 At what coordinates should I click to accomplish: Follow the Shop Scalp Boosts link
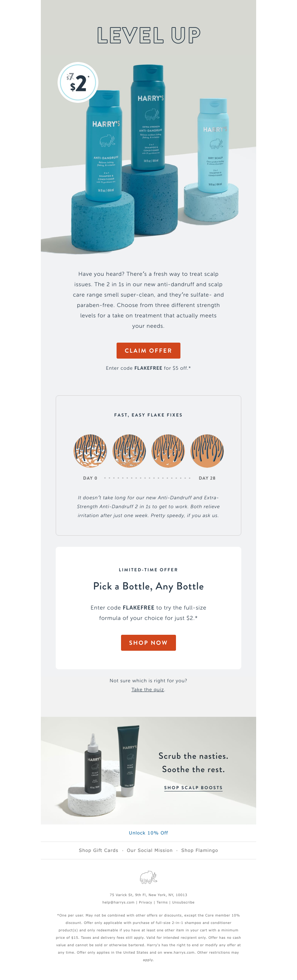(193, 787)
